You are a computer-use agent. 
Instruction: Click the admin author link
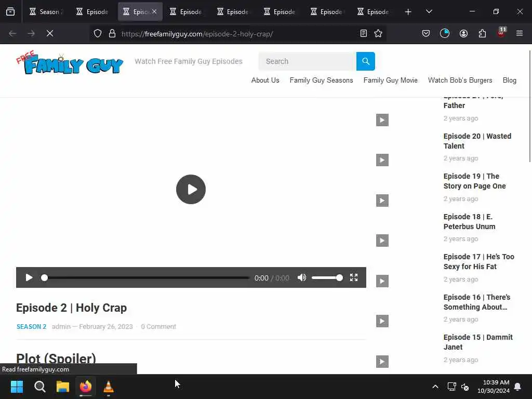pyautogui.click(x=61, y=327)
